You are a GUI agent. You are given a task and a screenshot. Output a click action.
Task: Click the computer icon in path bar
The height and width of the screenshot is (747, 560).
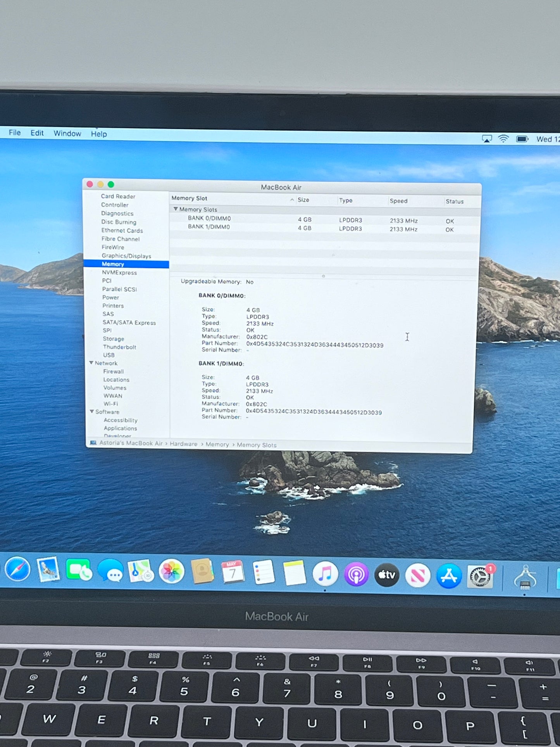pyautogui.click(x=93, y=443)
